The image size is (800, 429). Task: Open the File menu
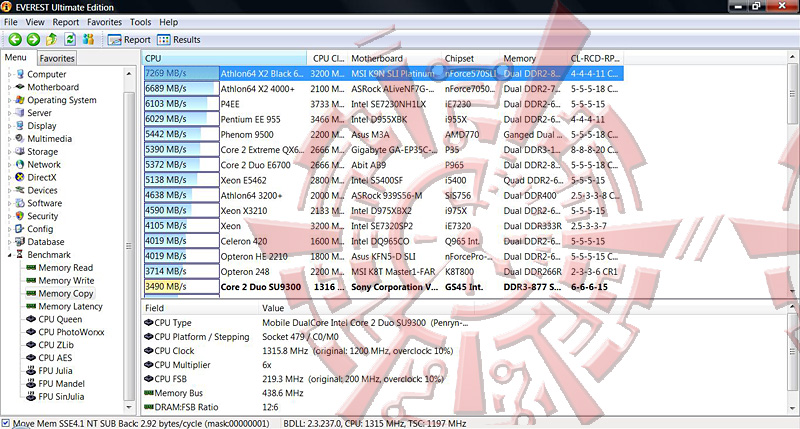11,22
